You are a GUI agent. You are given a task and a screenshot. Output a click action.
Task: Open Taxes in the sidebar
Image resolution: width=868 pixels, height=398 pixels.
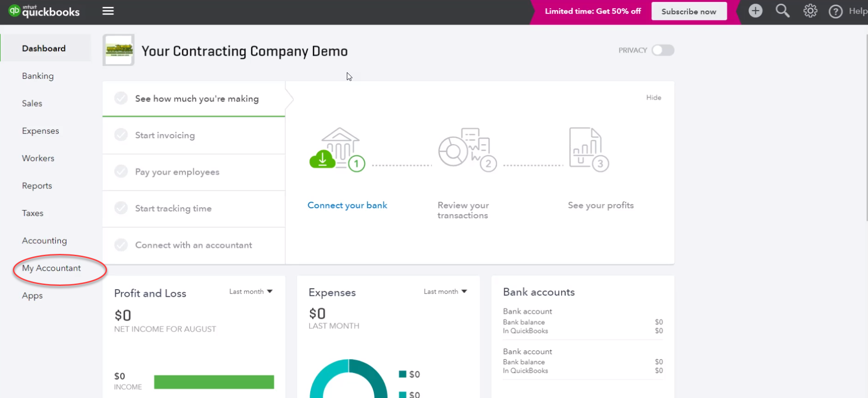tap(32, 213)
